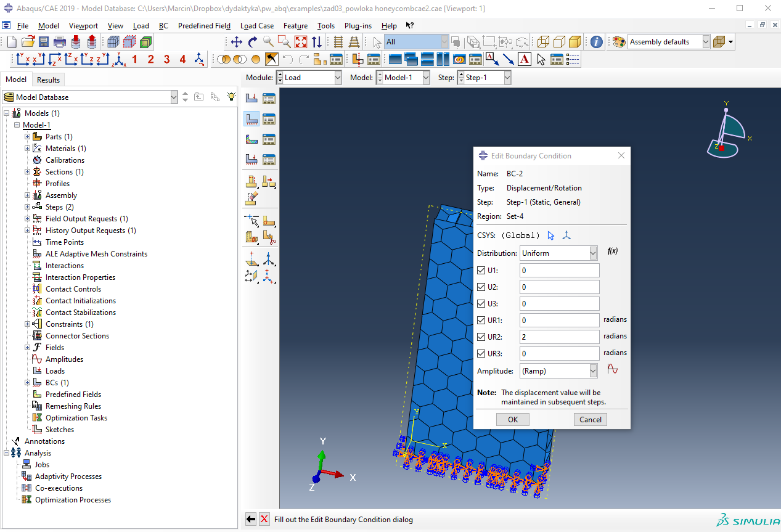Click the Color Code palette icon
Image resolution: width=781 pixels, height=532 pixels.
pos(618,42)
